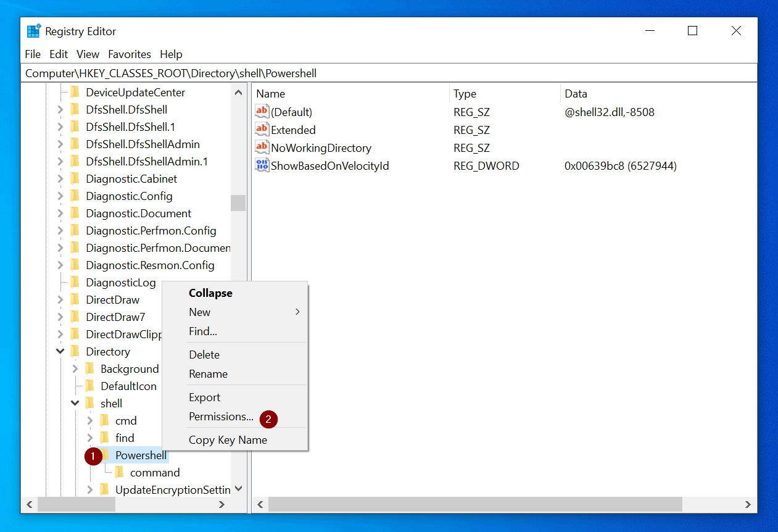Choose Collapse in the context menu

[x=235, y=293]
